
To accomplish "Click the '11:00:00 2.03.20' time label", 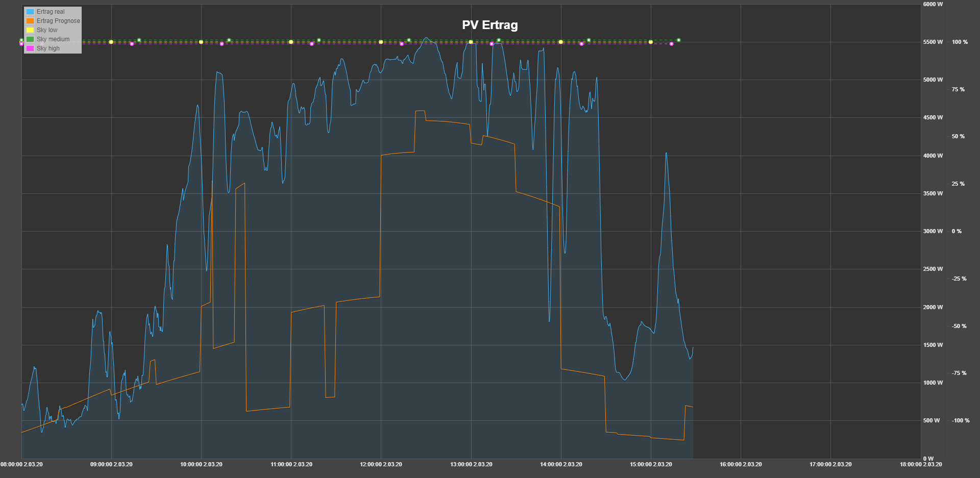I will (x=291, y=464).
